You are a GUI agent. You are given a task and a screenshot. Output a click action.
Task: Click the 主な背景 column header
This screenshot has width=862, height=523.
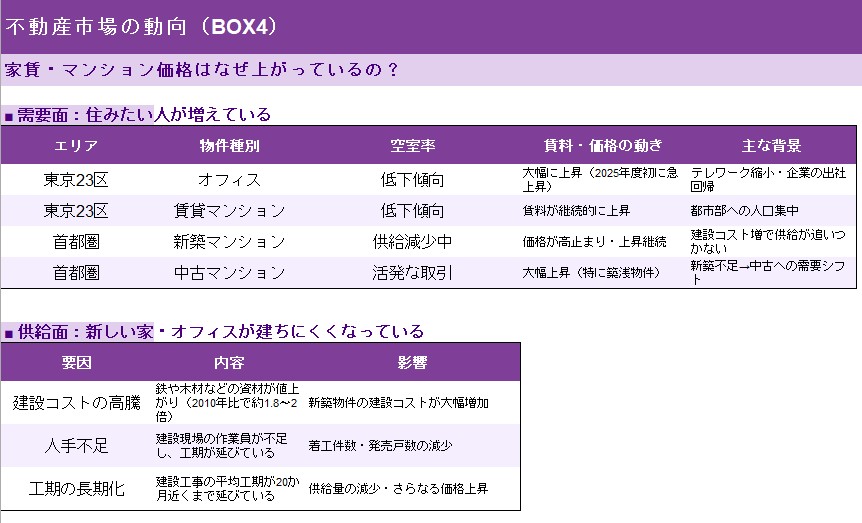[771, 146]
